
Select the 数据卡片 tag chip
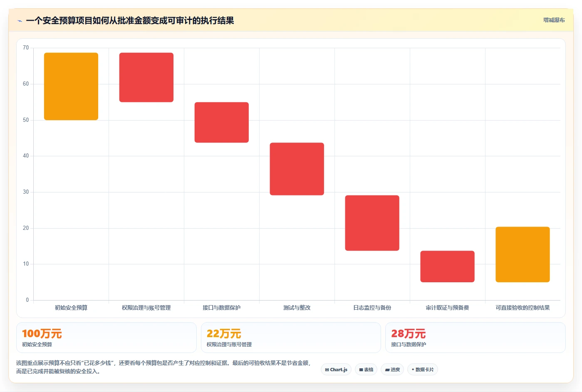423,370
